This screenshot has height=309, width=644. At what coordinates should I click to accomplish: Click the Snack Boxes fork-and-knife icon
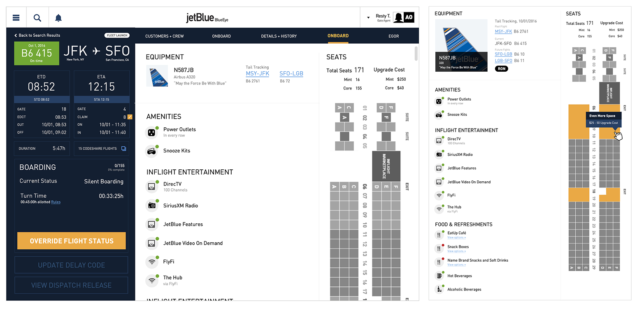point(439,248)
